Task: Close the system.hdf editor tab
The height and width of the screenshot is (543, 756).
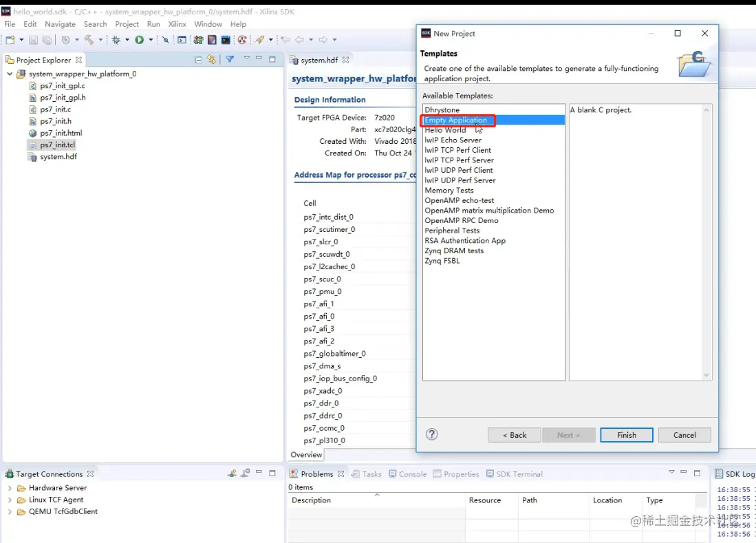Action: [346, 60]
